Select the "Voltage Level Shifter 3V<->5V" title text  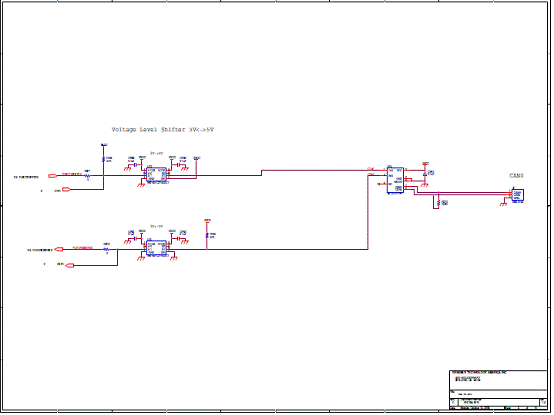click(x=163, y=130)
